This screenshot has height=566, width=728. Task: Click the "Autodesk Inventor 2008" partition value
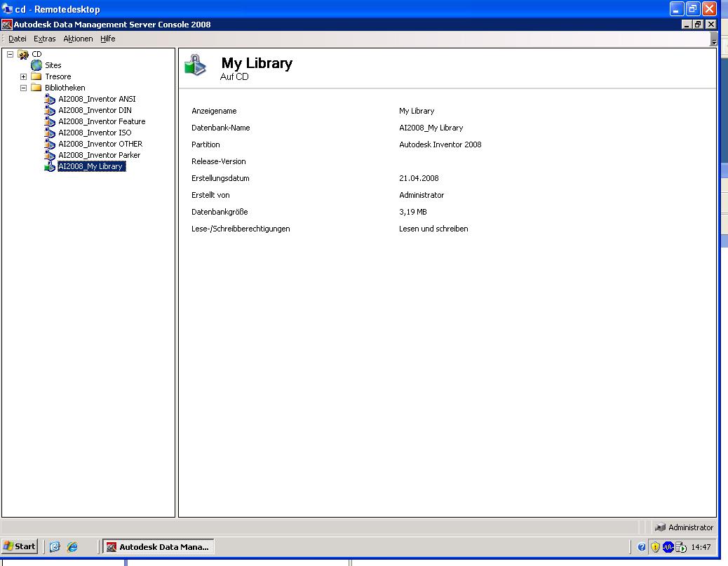point(440,144)
